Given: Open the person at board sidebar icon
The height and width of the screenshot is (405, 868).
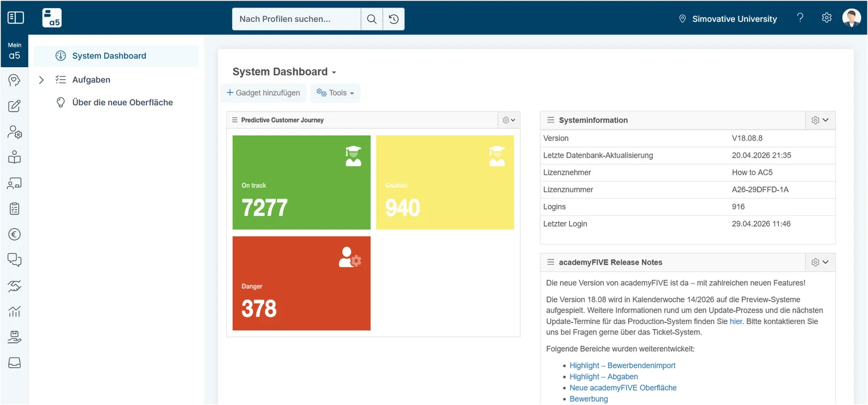Looking at the screenshot, I should (x=14, y=183).
